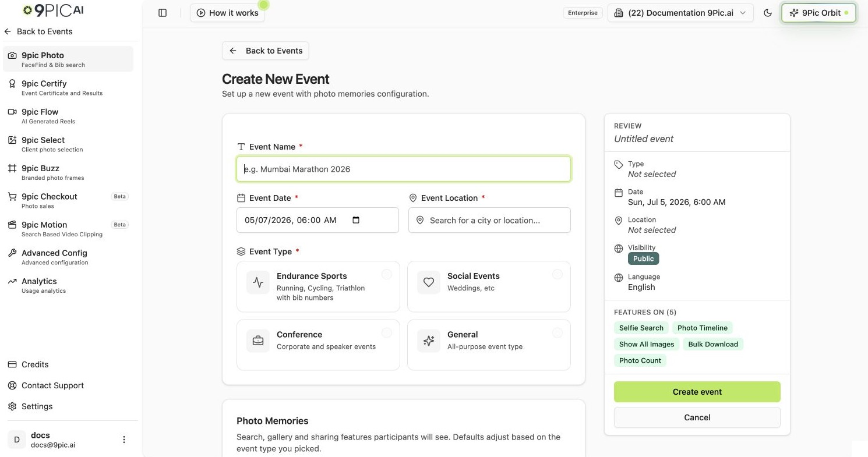Click the Create event button
The width and height of the screenshot is (868, 457).
tap(697, 392)
